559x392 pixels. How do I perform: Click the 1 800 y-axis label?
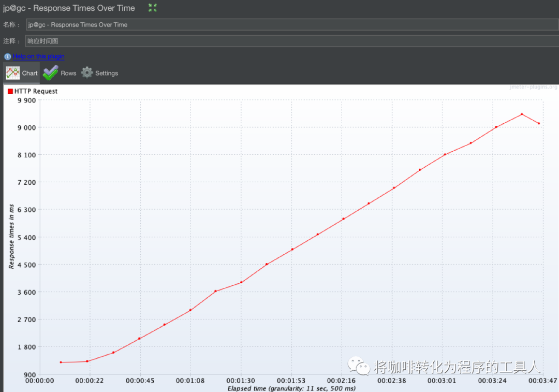(27, 347)
